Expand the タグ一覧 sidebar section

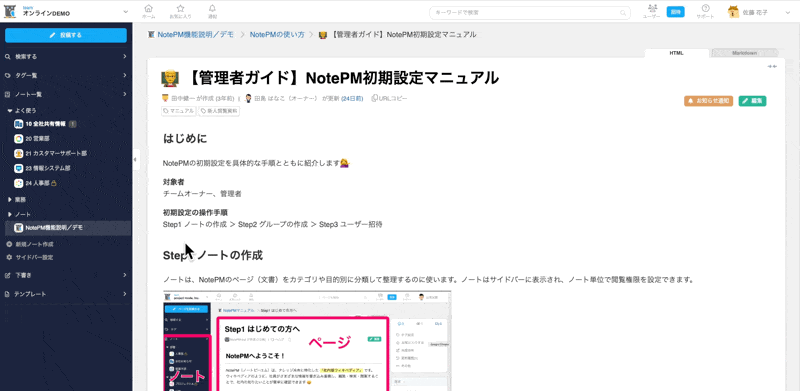tap(124, 76)
